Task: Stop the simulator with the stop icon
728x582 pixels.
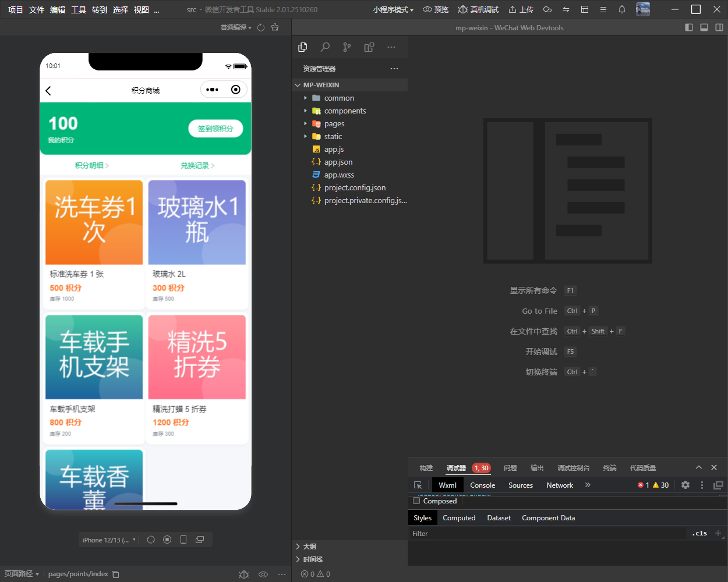Action: click(167, 540)
